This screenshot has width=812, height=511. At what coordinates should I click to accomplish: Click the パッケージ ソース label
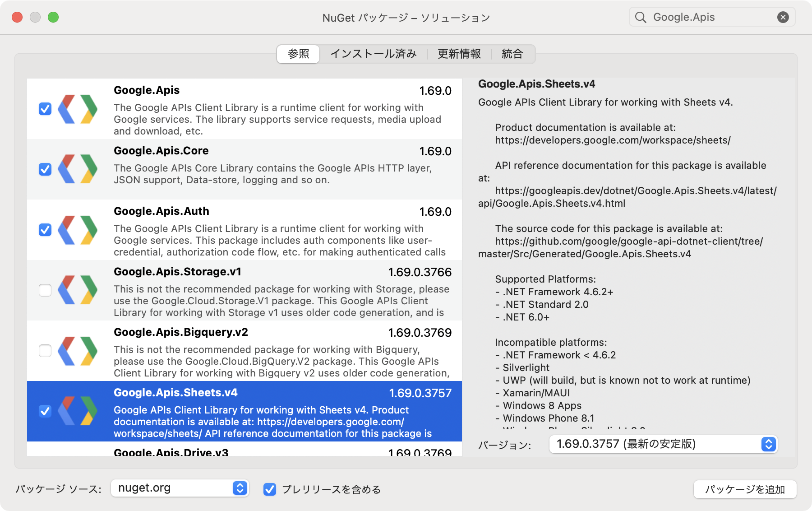click(x=59, y=489)
